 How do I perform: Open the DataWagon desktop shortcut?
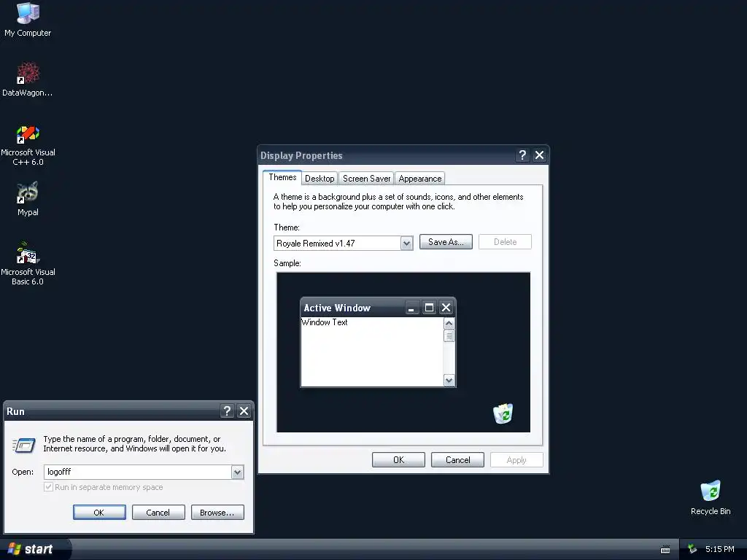pos(28,79)
